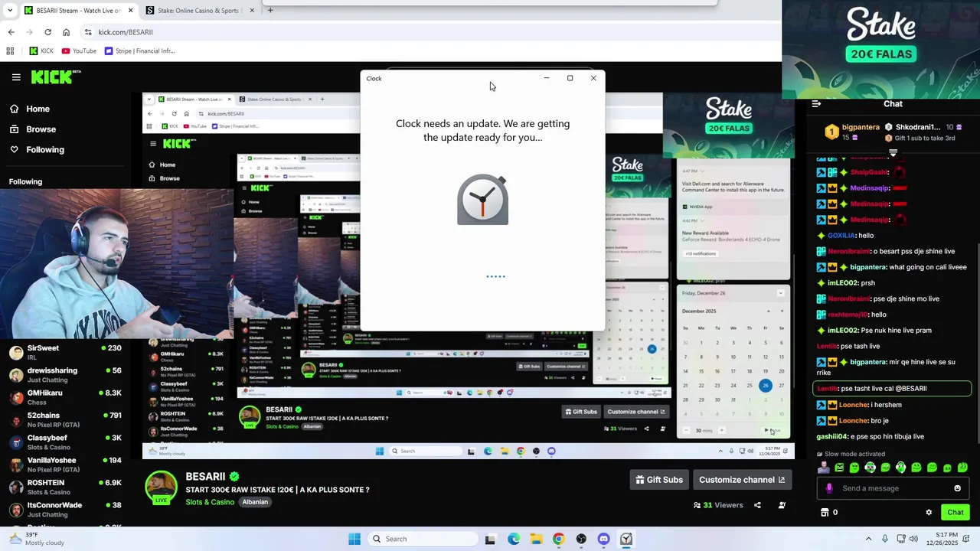Viewport: 980px width, 551px height.
Task: Open ROSHTEIN channel in Following list
Action: point(65,487)
